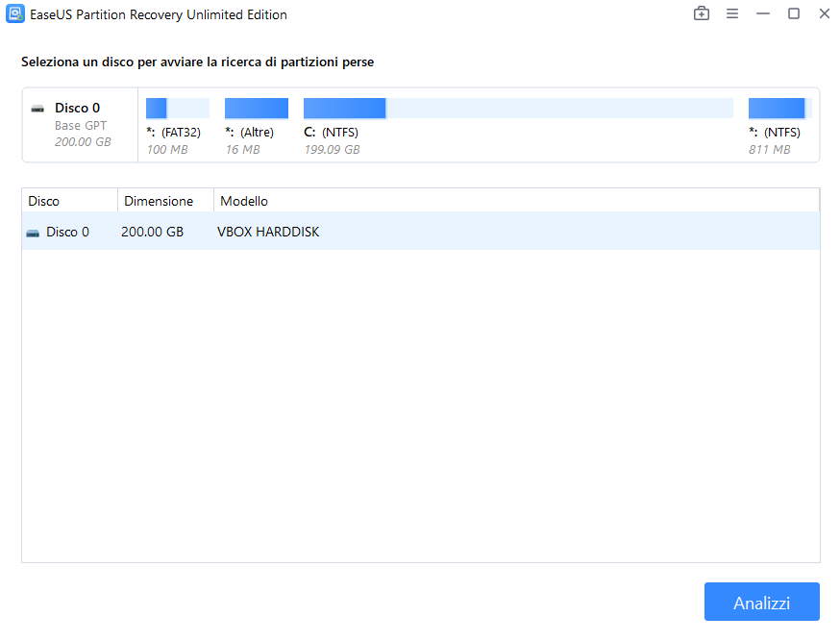Click the Base GPT text
Viewport: 840px width, 641px height.
pos(81,125)
